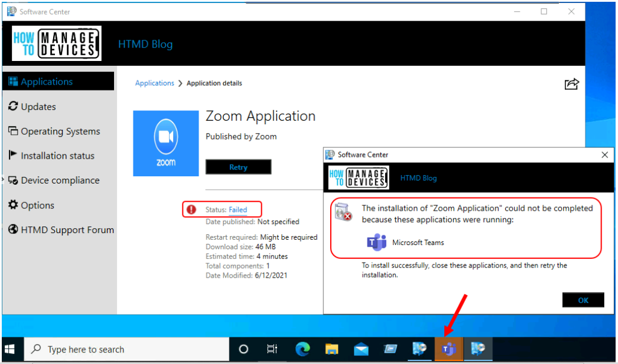Click the Software Center taskbar icon right of Teams
This screenshot has height=364, width=618.
[x=478, y=350]
